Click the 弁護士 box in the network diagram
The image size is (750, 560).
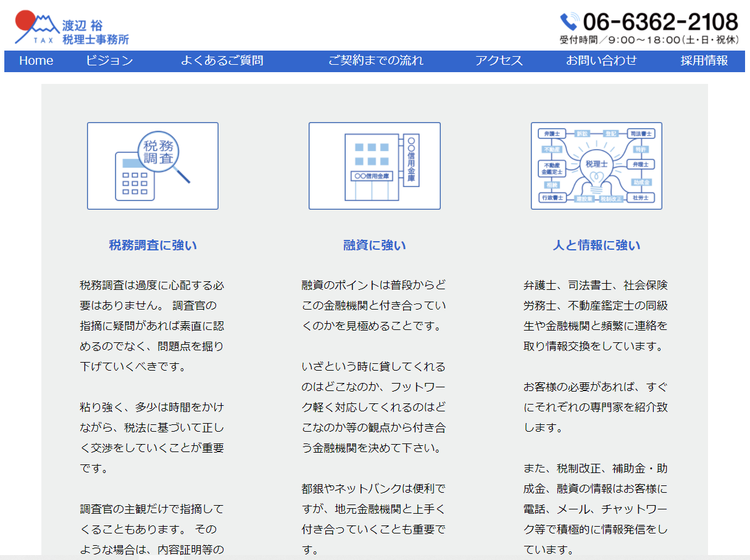pyautogui.click(x=552, y=133)
